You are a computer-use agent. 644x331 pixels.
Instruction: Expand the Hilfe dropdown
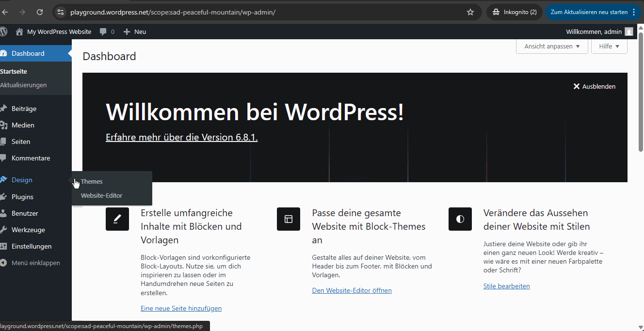pyautogui.click(x=609, y=47)
